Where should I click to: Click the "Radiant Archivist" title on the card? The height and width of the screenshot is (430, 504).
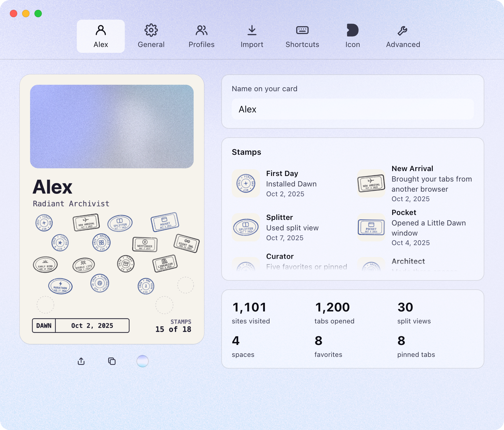point(71,204)
